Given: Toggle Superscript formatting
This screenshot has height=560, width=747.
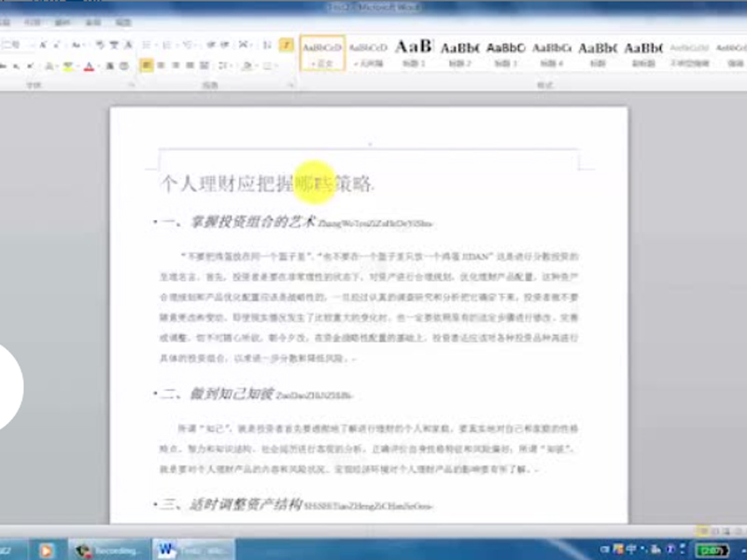Looking at the screenshot, I should (30, 65).
